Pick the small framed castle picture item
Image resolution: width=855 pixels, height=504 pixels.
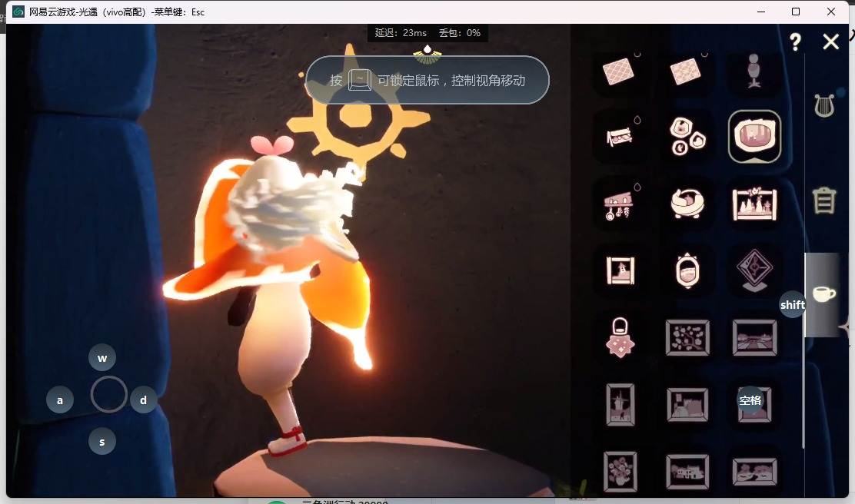click(x=620, y=270)
